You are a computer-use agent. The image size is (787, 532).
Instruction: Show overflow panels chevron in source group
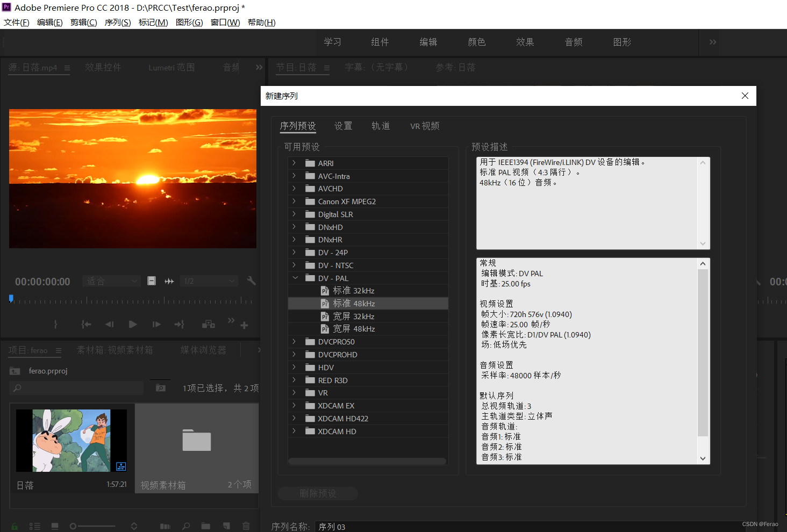pos(259,67)
